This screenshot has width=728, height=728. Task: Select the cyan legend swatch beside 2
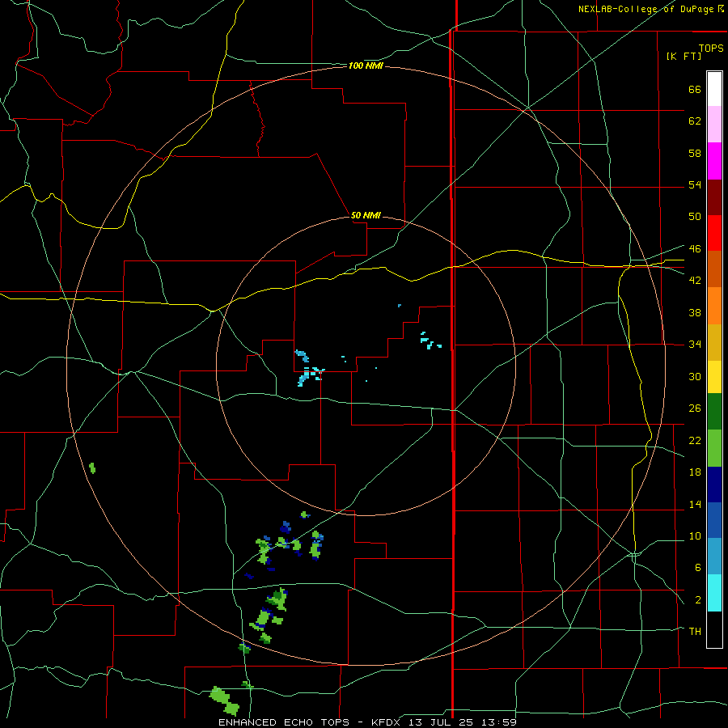tap(714, 593)
